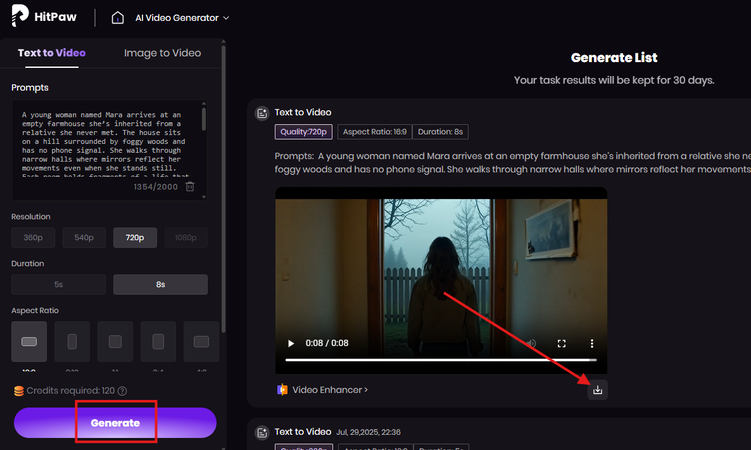The image size is (751, 450).
Task: Go to the home icon
Action: coord(117,18)
